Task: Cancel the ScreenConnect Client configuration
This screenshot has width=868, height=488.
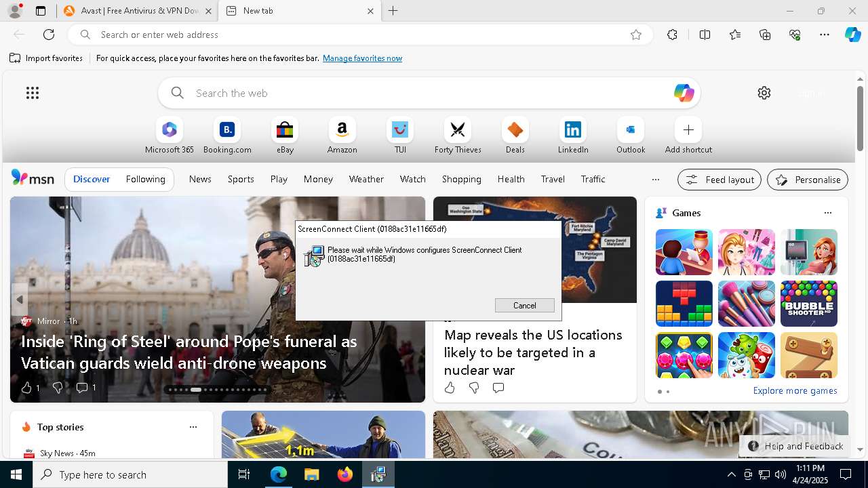Action: [524, 306]
